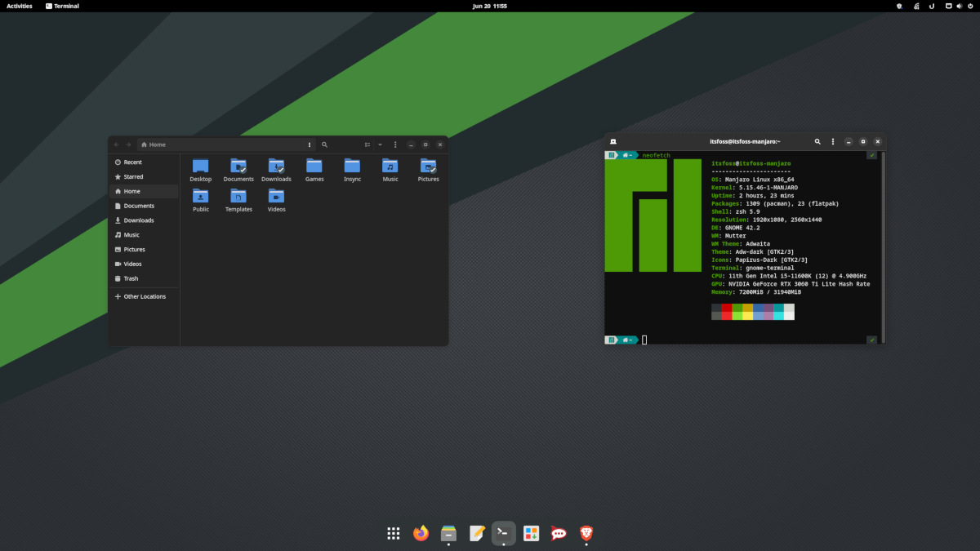Open the clock and calendar panel

(x=489, y=6)
